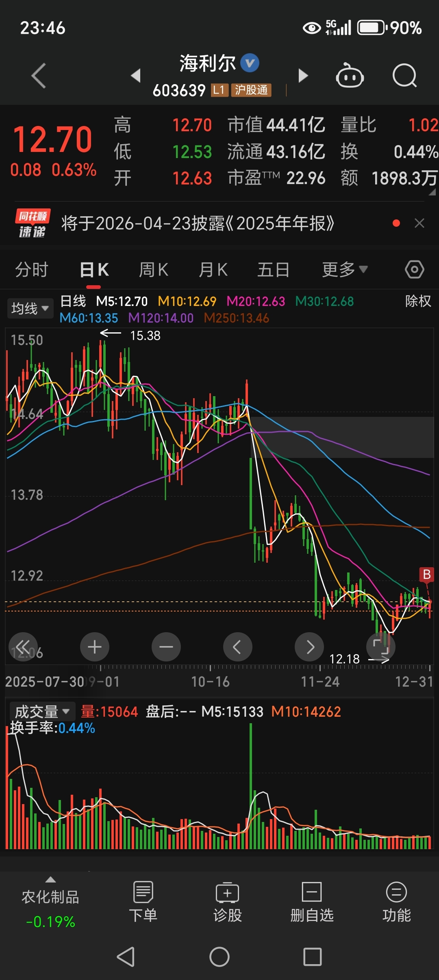Switch to 五日 five-day tab
Viewport: 439px width, 980px height.
coord(273,269)
